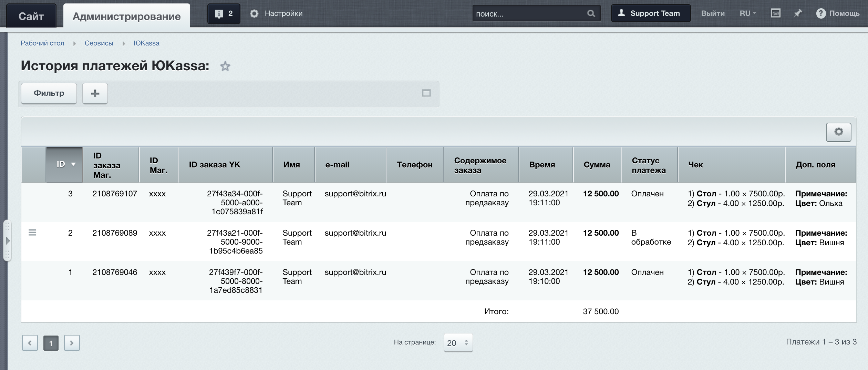
Task: Go to next page of payments
Action: coord(72,343)
